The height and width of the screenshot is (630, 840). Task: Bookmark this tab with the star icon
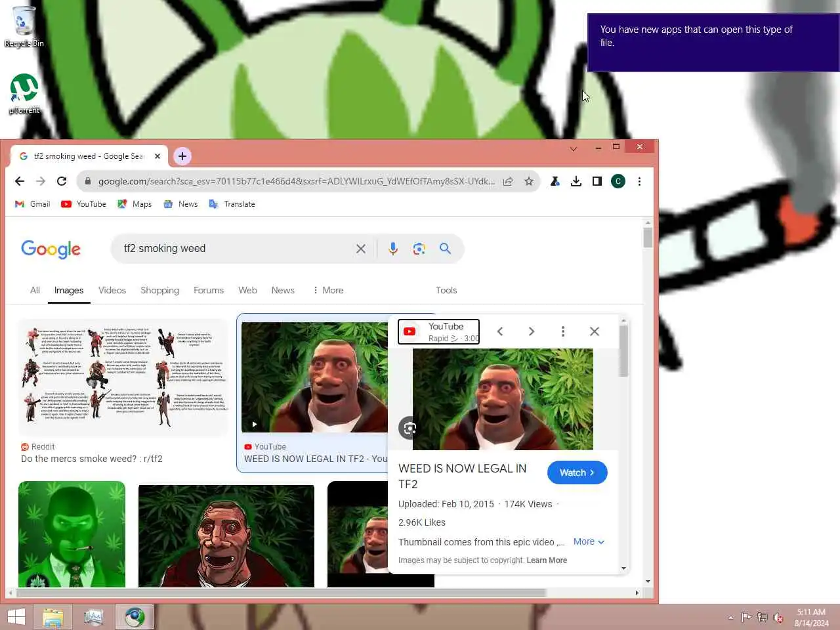529,181
